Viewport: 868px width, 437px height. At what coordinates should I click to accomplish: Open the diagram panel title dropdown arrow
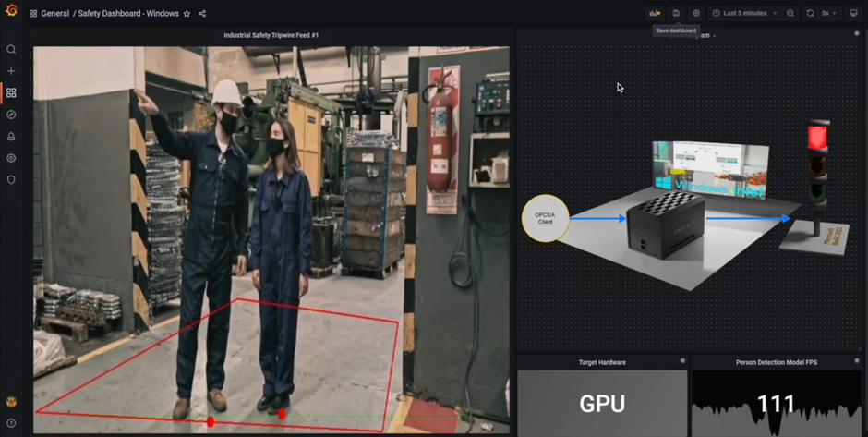[714, 36]
